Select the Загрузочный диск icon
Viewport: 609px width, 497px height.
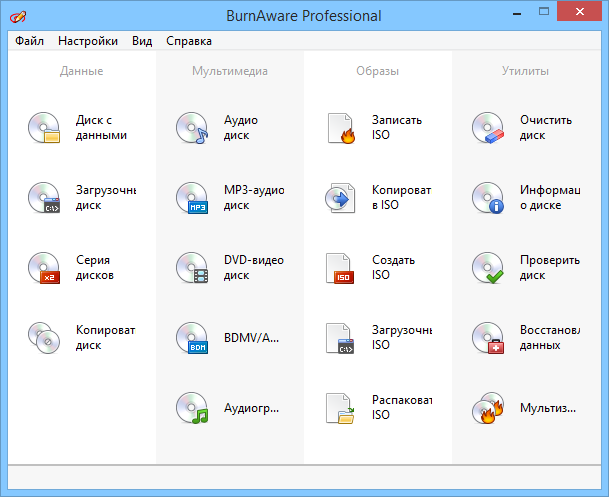(x=45, y=198)
